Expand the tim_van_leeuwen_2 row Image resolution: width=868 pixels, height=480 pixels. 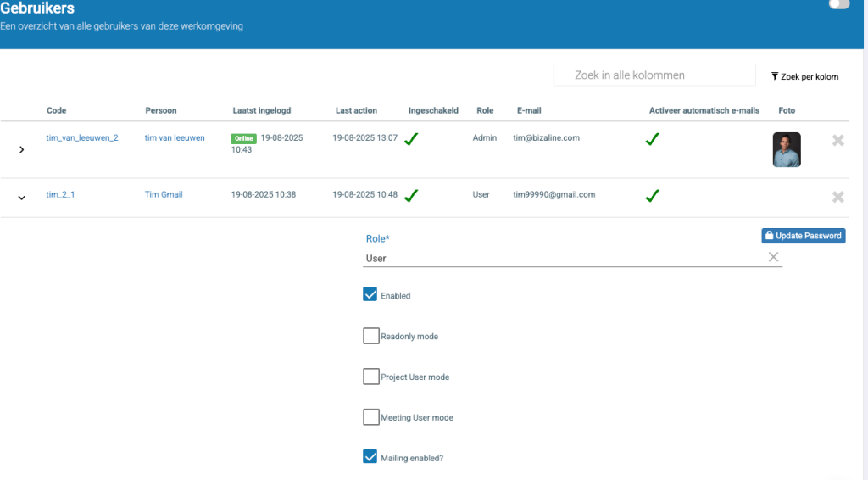pos(21,149)
